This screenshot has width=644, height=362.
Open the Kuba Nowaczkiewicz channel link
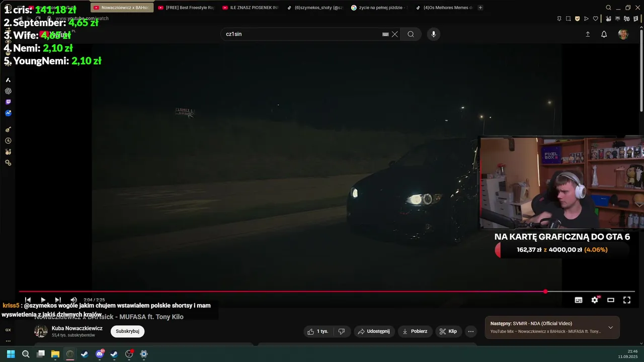[77, 328]
